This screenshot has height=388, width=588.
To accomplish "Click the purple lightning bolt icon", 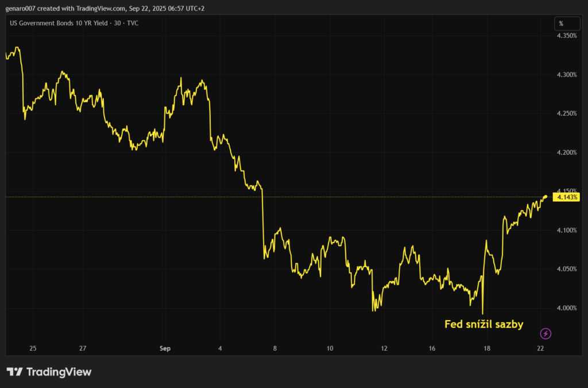I will click(546, 333).
